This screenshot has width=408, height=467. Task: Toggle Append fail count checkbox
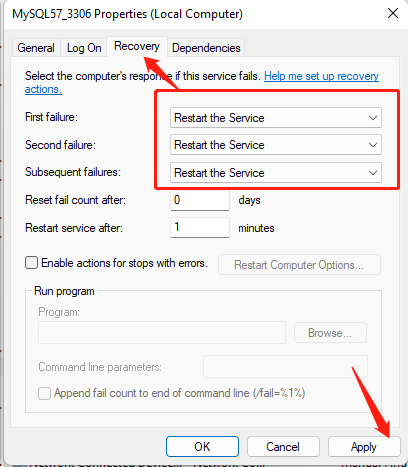click(44, 393)
